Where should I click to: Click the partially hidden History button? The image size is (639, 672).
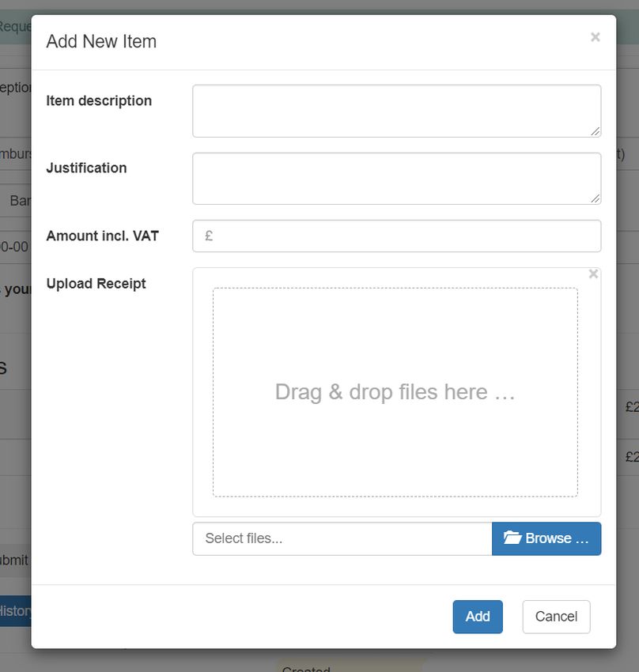click(16, 611)
